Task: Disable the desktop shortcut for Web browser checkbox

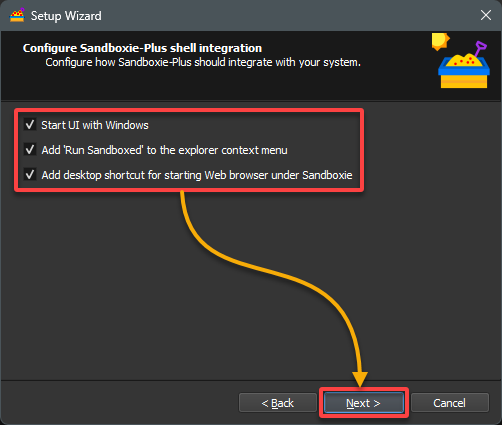Action: click(30, 175)
